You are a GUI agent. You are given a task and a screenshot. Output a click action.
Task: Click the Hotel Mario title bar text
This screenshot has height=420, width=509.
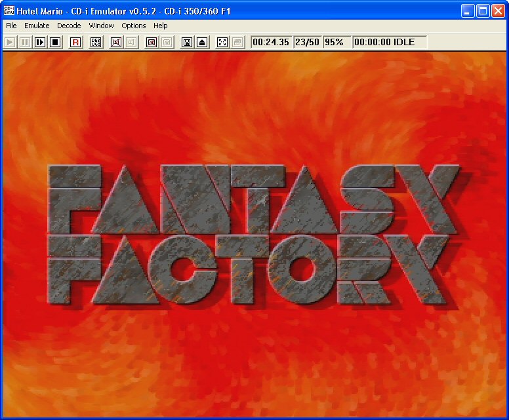pos(123,11)
